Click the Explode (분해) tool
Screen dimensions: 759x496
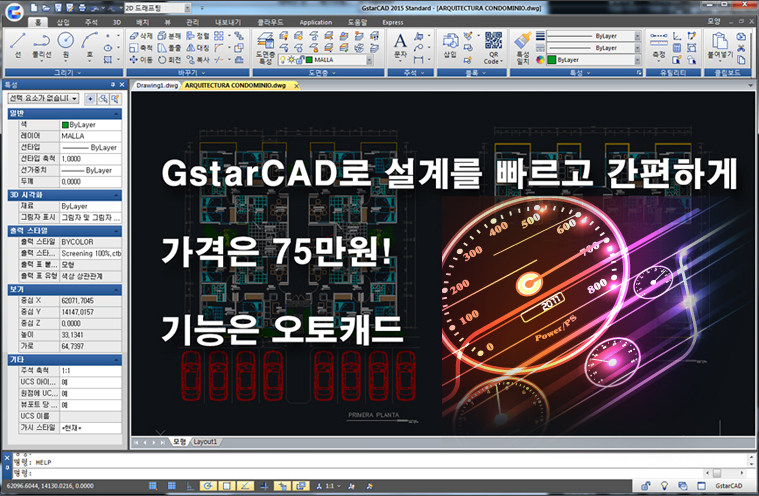[169, 36]
